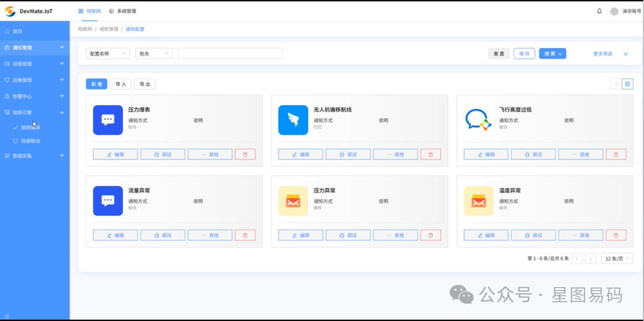
Task: Click the WeChat Work icon on 飞行高度过低 card
Action: click(478, 120)
